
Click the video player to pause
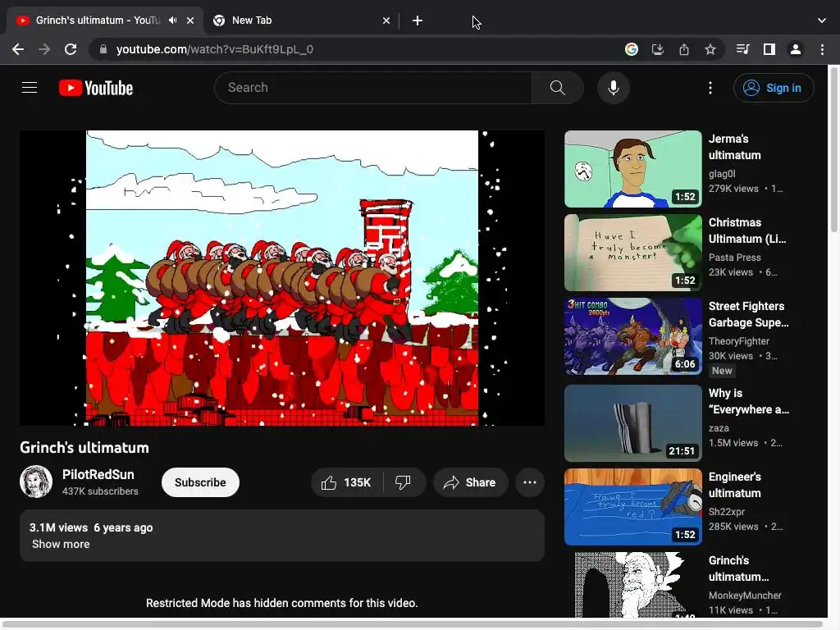282,278
